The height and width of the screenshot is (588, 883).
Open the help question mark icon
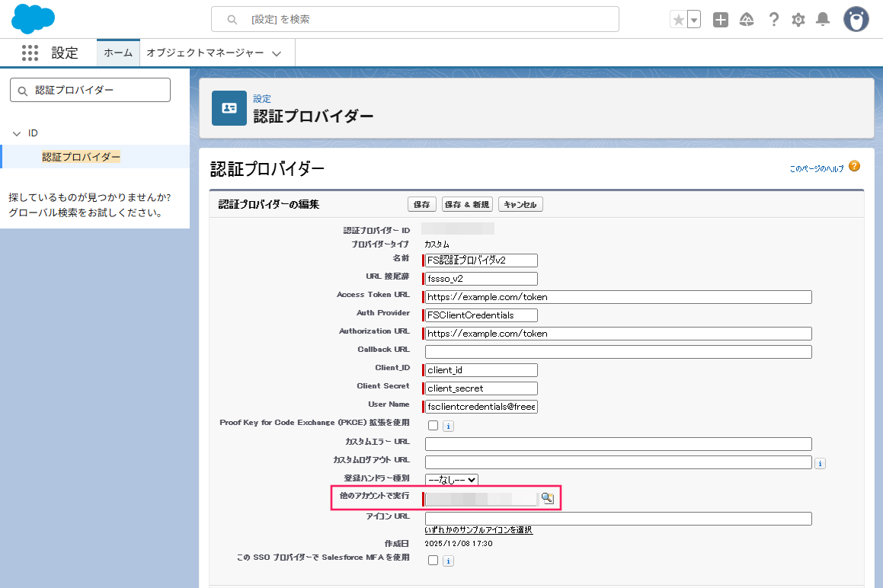tap(774, 20)
